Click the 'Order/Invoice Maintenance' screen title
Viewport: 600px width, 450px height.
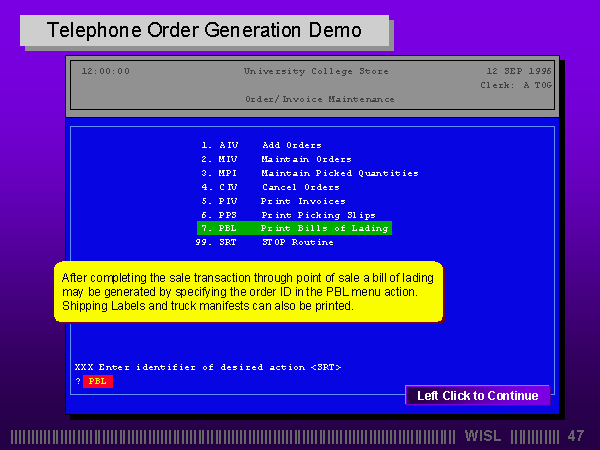(319, 99)
